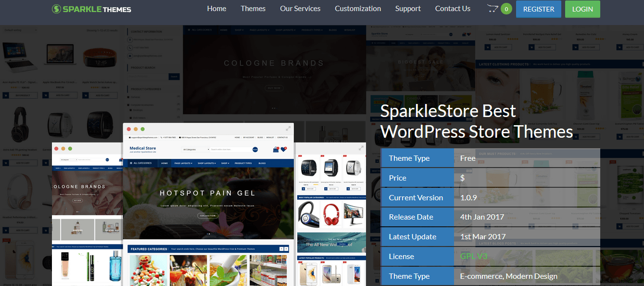Screen dimensions: 644x286
Task: Click expand icon on smartwatch mockup window
Action: 361,148
